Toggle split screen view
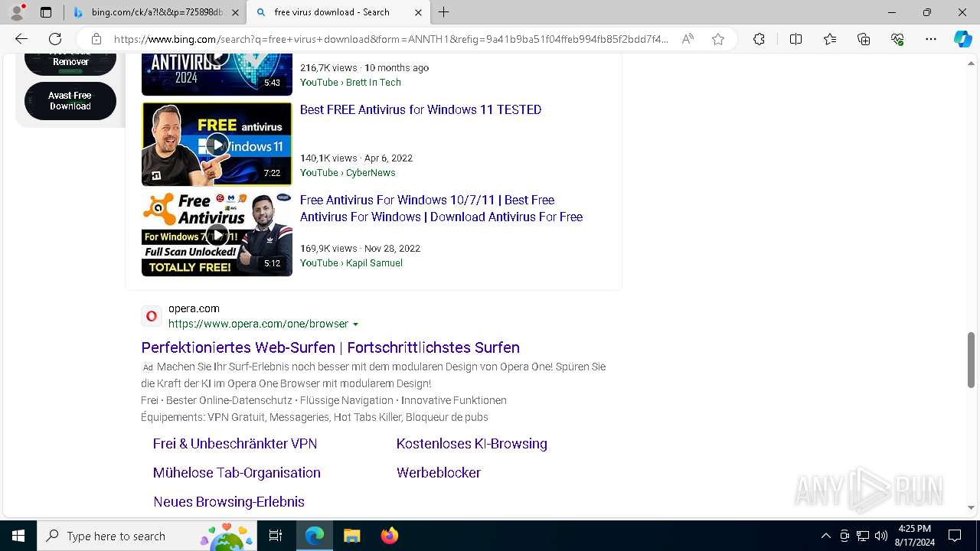This screenshot has height=551, width=980. [795, 39]
